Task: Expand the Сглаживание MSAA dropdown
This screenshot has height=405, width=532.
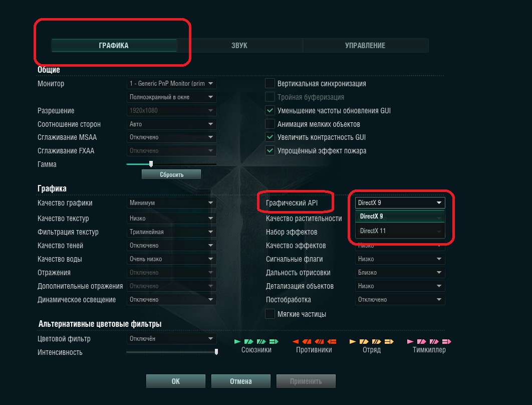Action: [171, 137]
